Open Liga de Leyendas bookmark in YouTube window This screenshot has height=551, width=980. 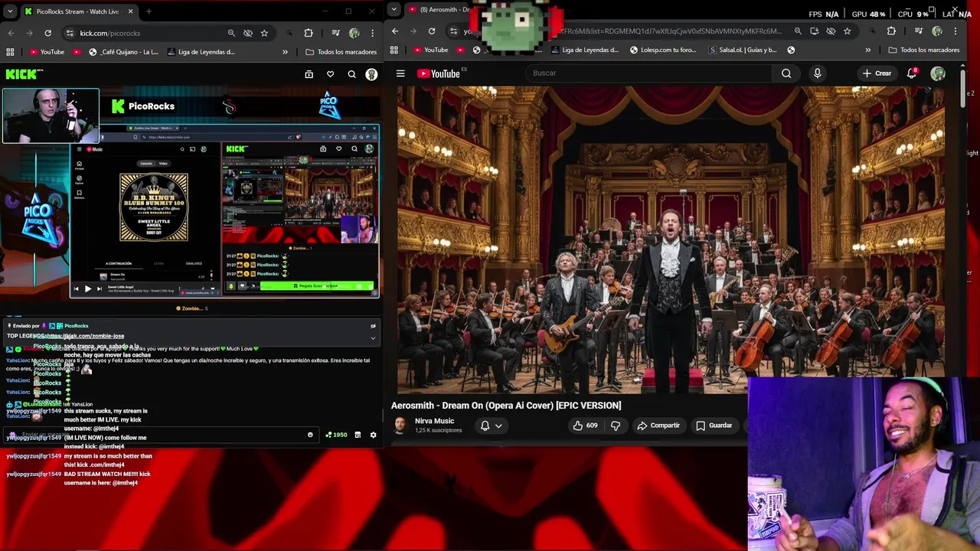(x=586, y=50)
